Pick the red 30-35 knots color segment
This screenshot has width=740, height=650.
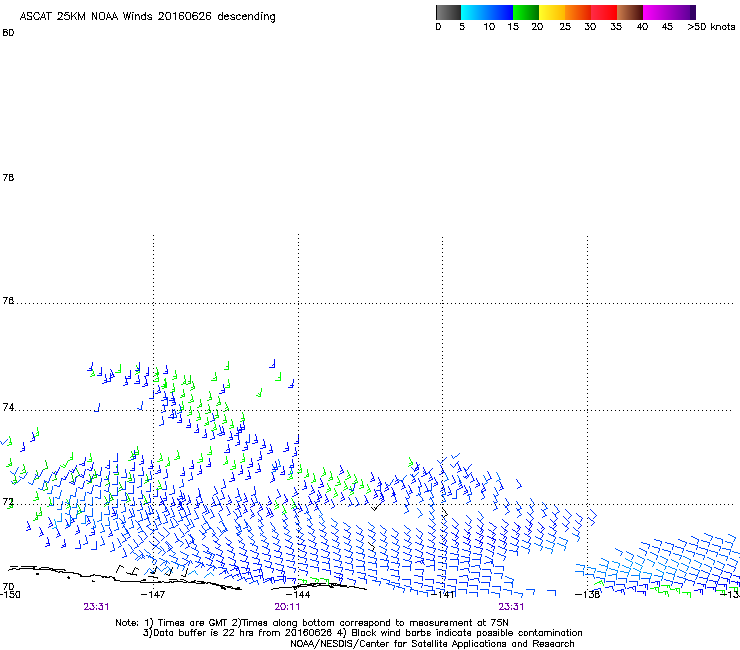pyautogui.click(x=604, y=12)
